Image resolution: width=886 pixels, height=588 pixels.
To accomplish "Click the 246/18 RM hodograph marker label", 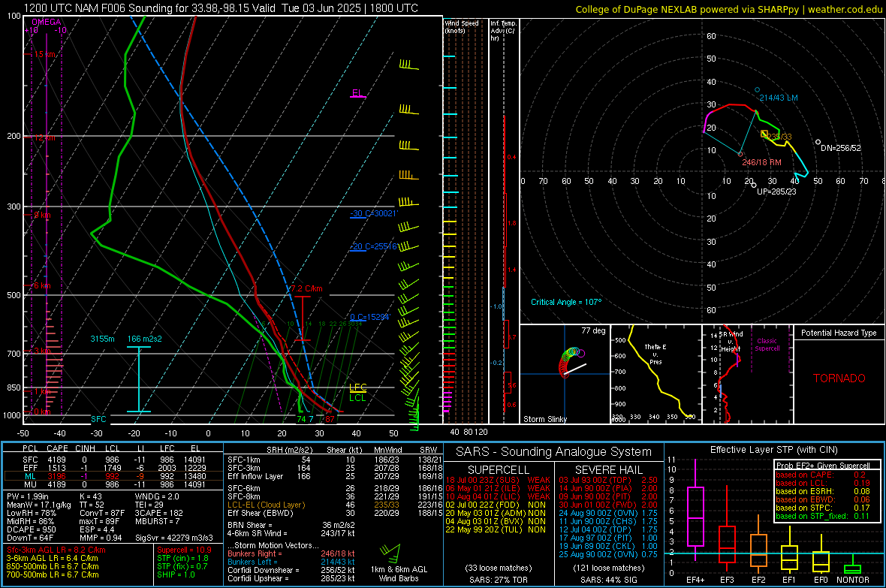I will 761,162.
